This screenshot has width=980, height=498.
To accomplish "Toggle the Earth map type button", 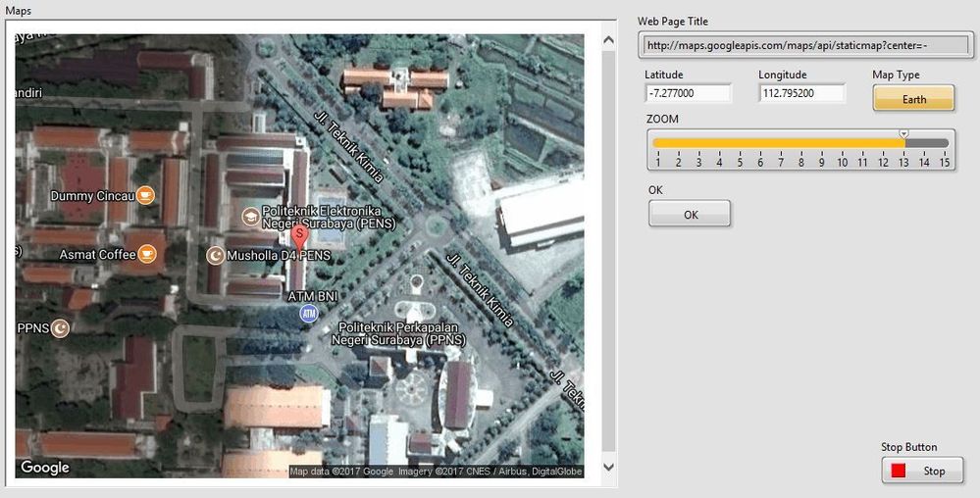I will 913,99.
